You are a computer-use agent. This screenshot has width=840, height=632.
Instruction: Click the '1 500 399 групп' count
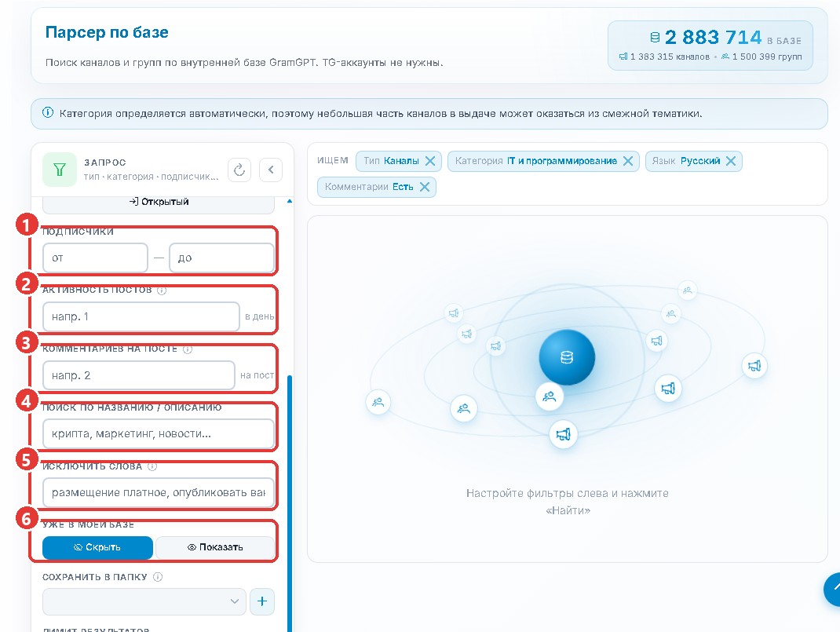pyautogui.click(x=767, y=57)
